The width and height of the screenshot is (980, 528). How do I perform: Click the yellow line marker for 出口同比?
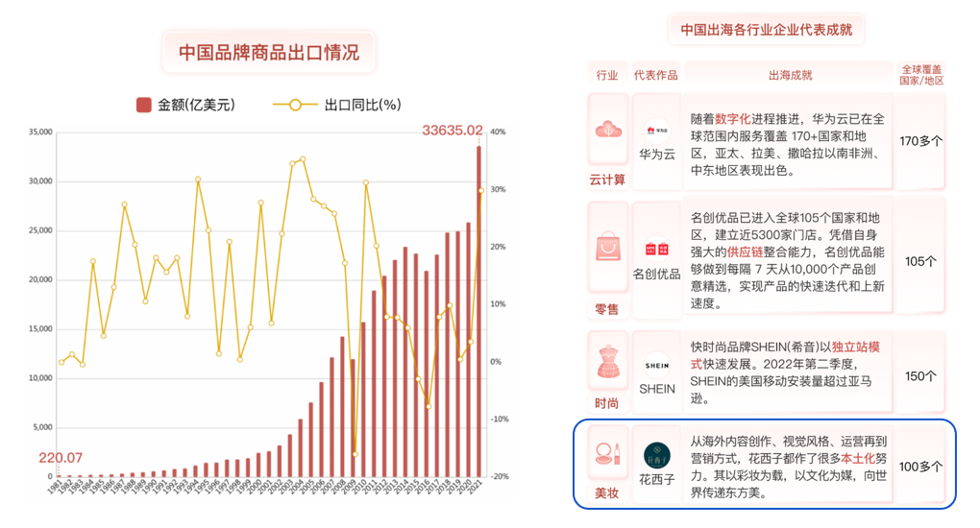(x=295, y=105)
